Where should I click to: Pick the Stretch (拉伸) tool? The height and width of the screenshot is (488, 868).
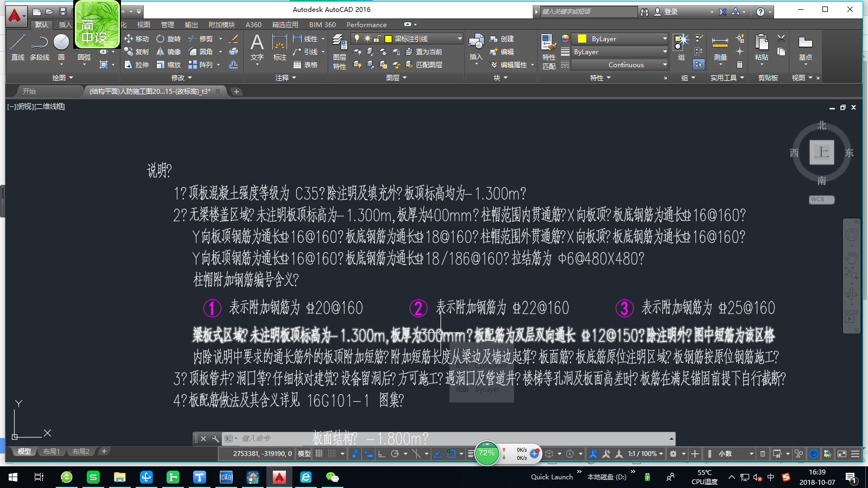click(137, 65)
